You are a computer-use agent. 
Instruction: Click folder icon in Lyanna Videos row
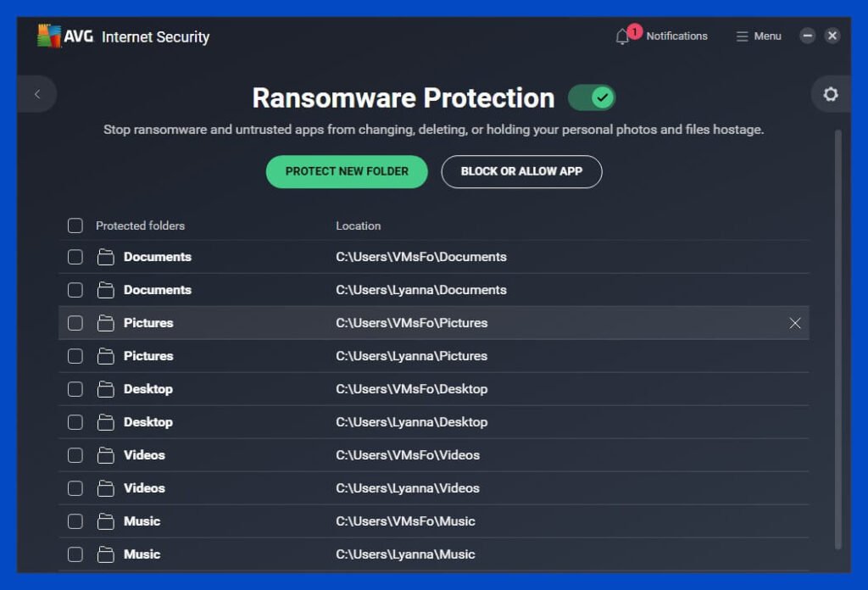click(x=106, y=488)
